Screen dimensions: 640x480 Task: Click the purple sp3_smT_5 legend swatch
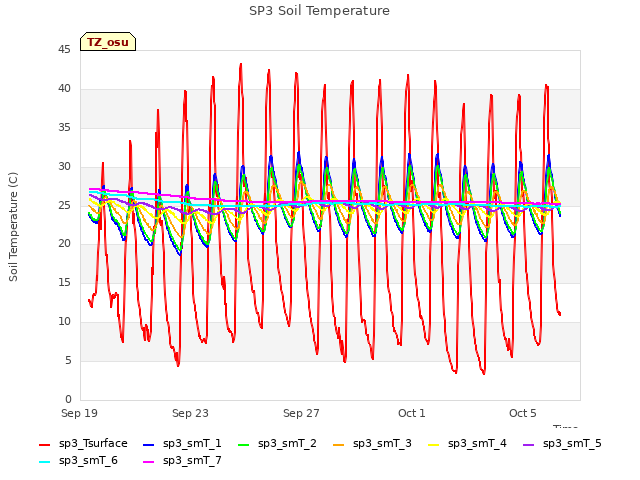tap(529, 444)
